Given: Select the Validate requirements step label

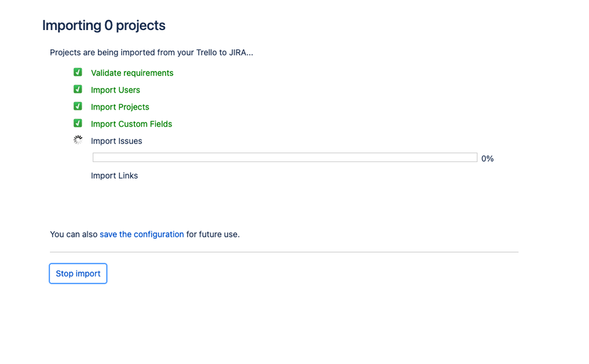Looking at the screenshot, I should (x=132, y=73).
